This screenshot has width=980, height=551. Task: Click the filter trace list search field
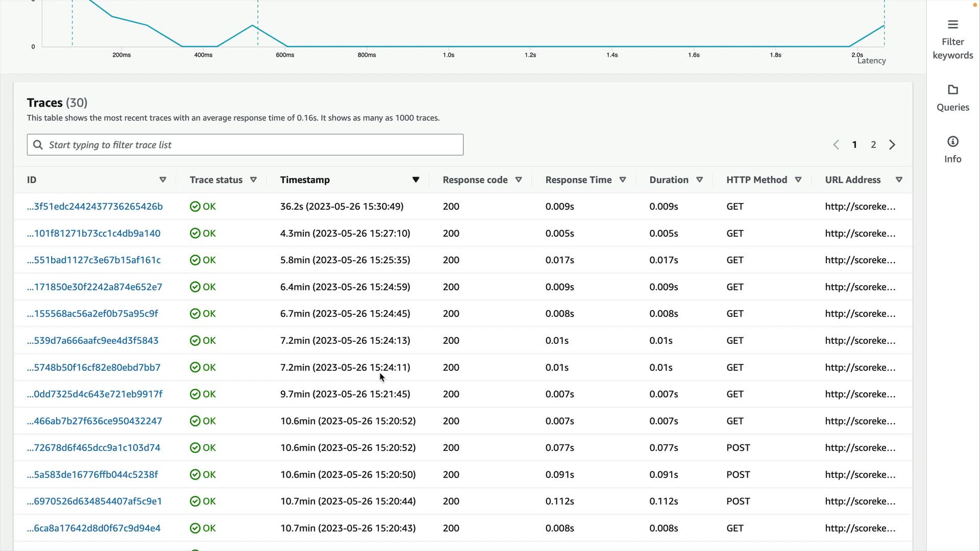point(245,145)
